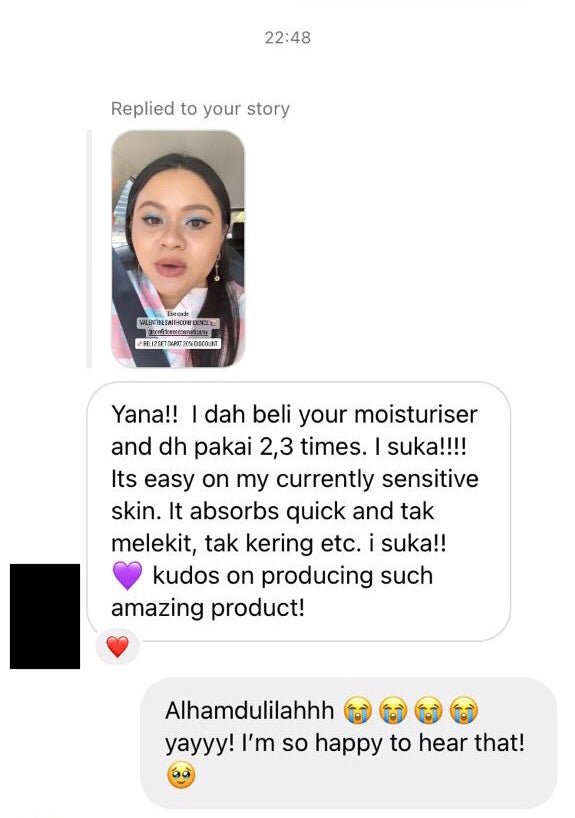Tap the pleading face emoji in the reply
Image resolution: width=575 pixels, height=818 pixels.
point(181,775)
